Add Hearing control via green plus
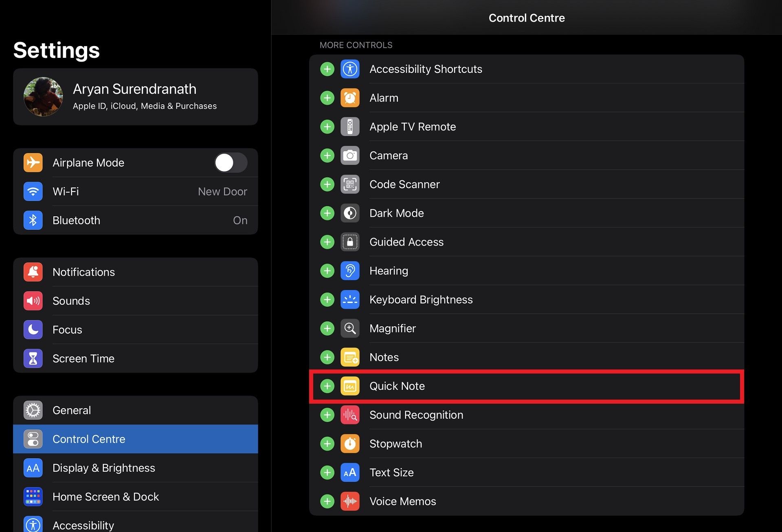782x532 pixels. (x=327, y=271)
